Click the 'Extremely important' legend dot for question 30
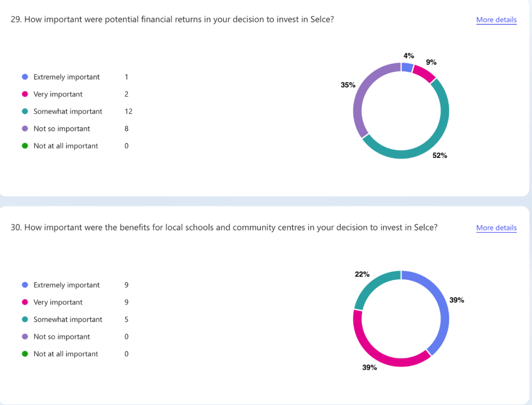 pos(23,285)
